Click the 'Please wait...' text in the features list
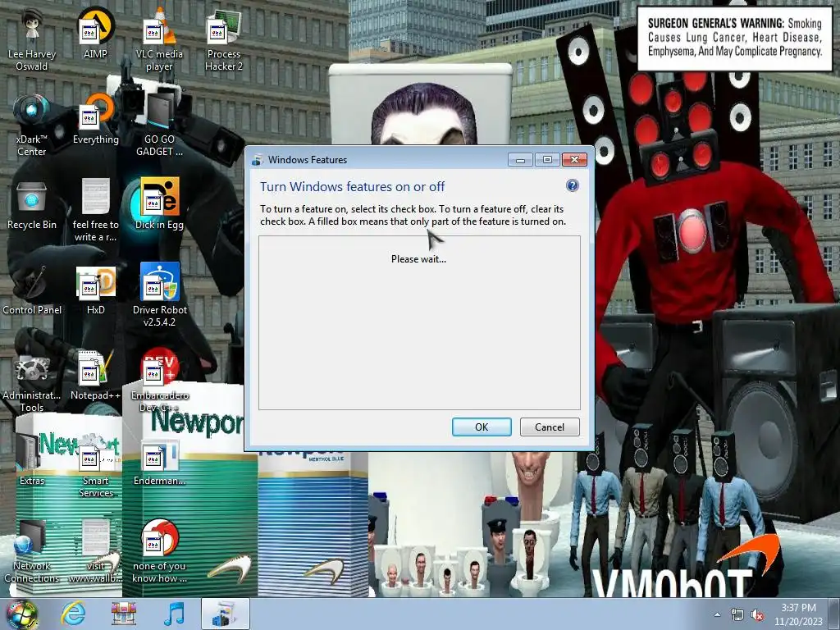 418,258
